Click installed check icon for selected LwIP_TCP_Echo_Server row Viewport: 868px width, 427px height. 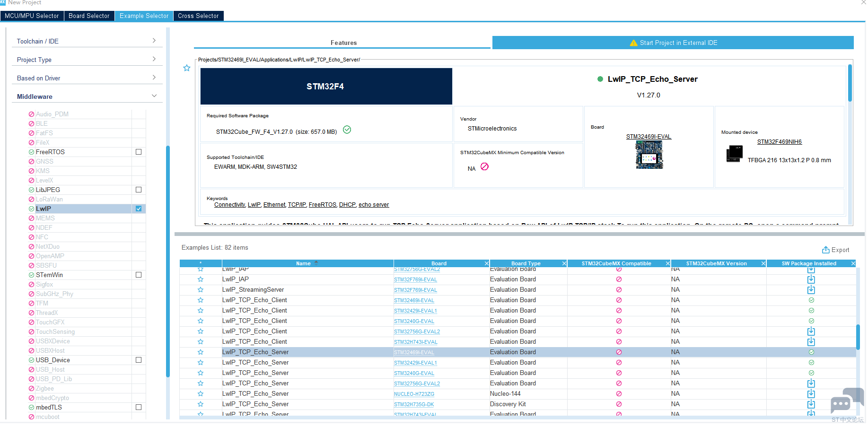click(x=811, y=352)
